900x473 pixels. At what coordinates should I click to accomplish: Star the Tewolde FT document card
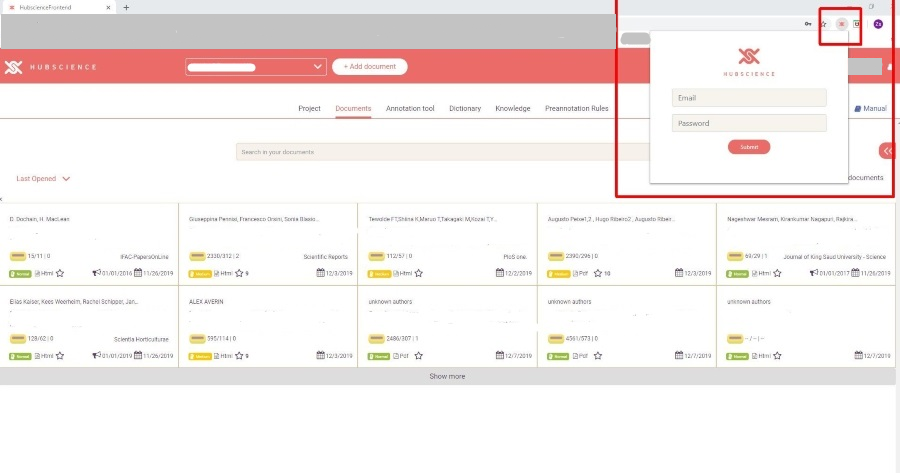(418, 273)
